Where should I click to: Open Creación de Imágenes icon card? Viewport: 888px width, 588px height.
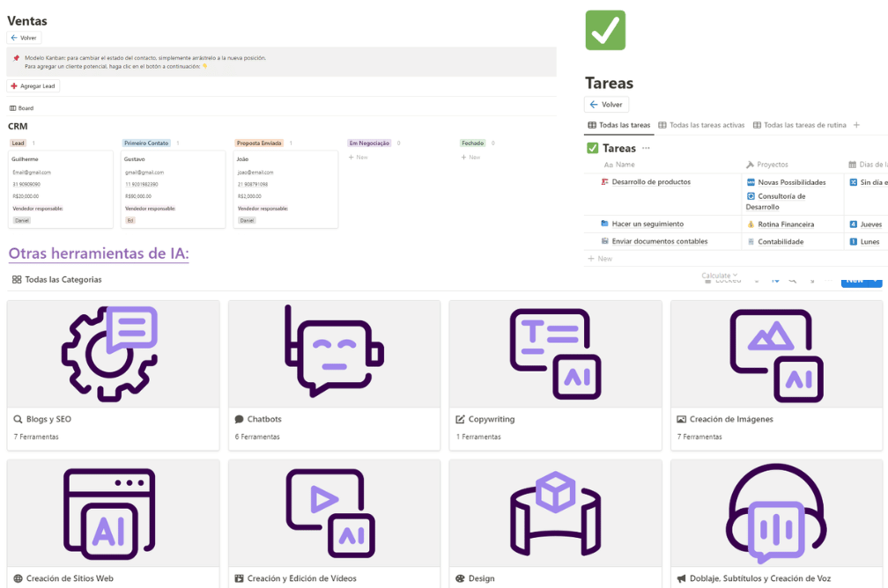(776, 354)
